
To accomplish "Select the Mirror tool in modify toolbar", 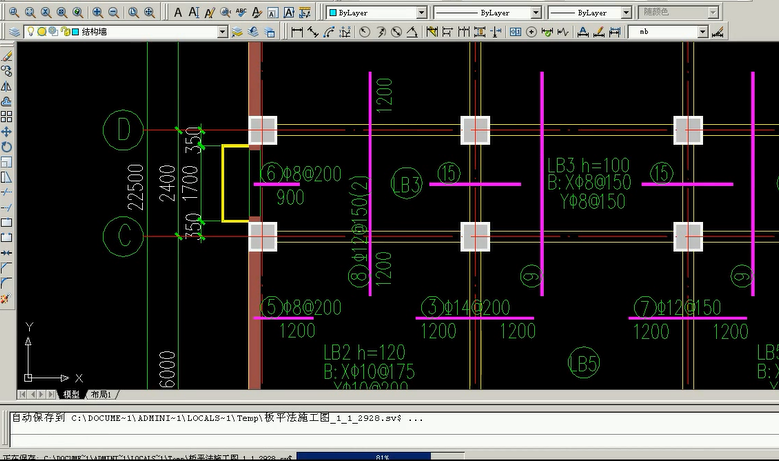I will pos(7,86).
